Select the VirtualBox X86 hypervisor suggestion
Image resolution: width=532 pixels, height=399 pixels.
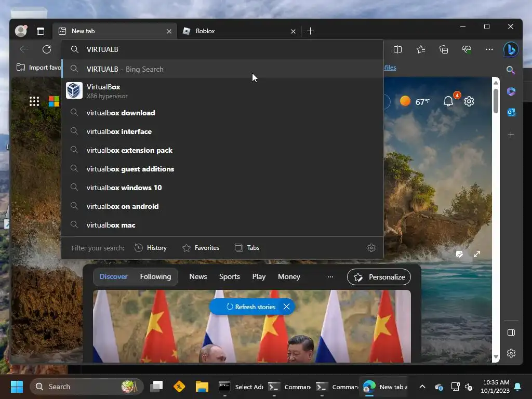point(222,91)
